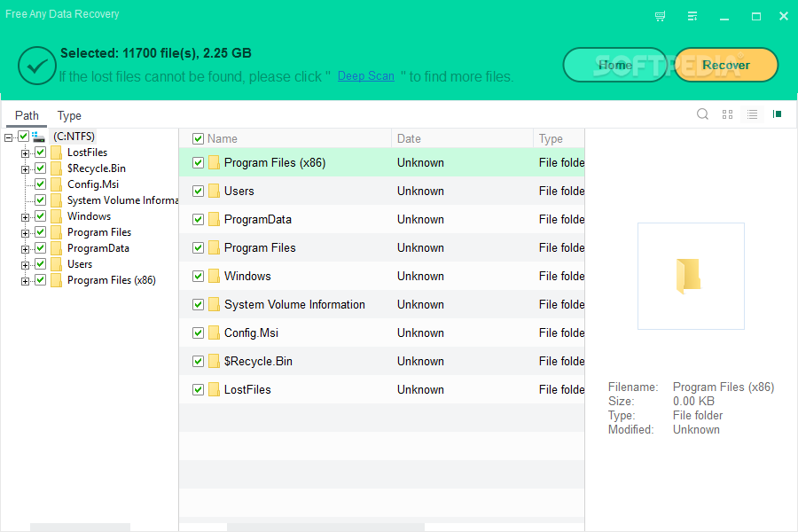
Task: Switch to the Type tab
Action: pos(69,115)
